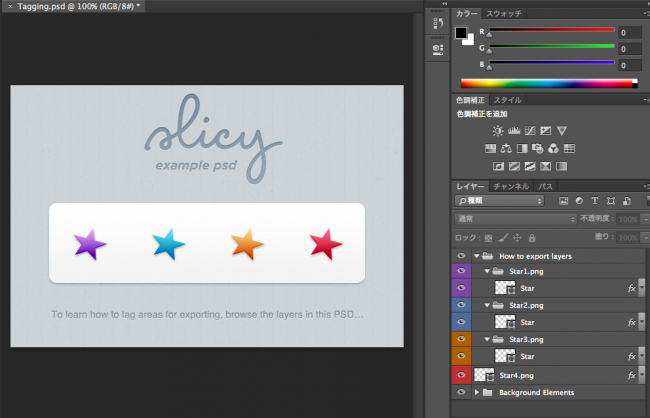Add a Selective Color adjustment
Screen dimensions: 650x418
pyautogui.click(x=546, y=166)
